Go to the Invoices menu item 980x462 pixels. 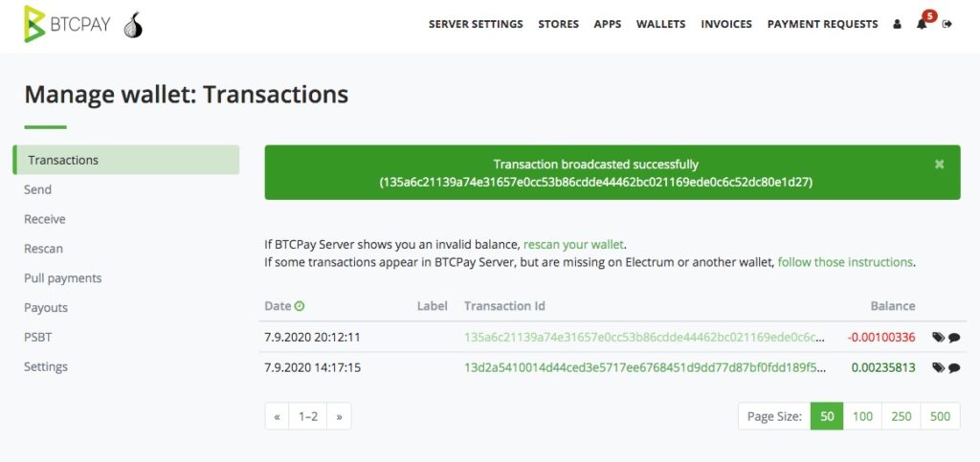[x=726, y=24]
